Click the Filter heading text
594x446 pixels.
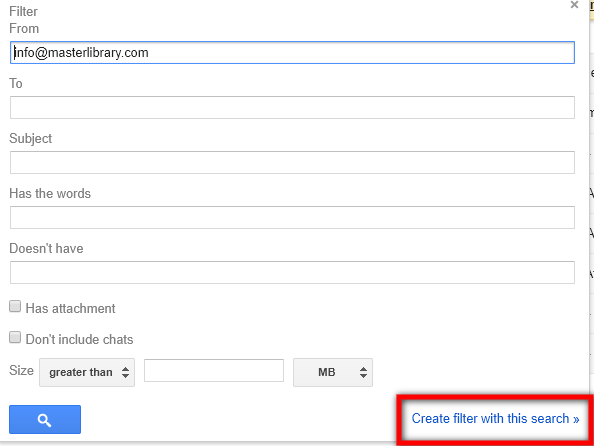(23, 11)
